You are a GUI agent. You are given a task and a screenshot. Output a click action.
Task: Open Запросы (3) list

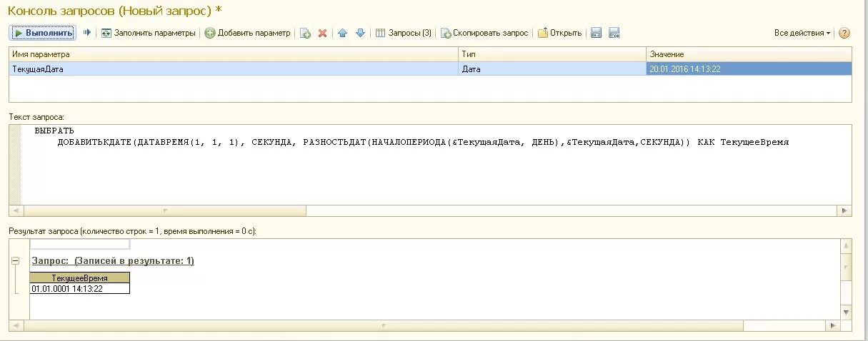[404, 33]
